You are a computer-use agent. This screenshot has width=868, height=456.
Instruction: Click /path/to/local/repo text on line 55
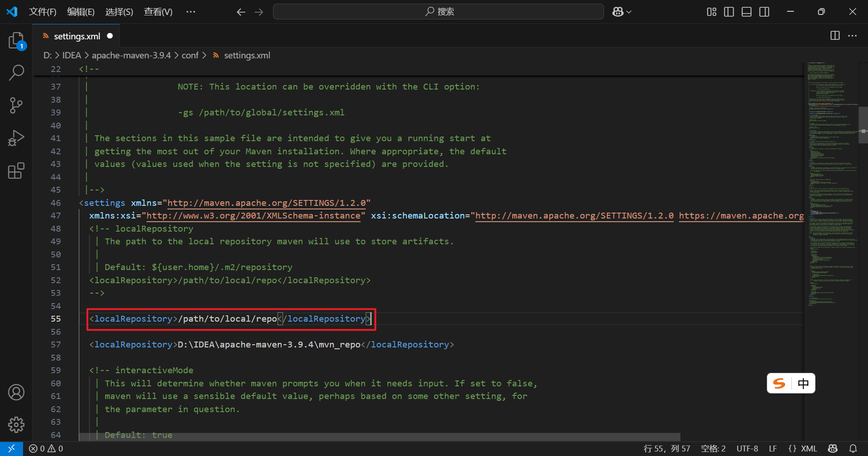tap(227, 319)
